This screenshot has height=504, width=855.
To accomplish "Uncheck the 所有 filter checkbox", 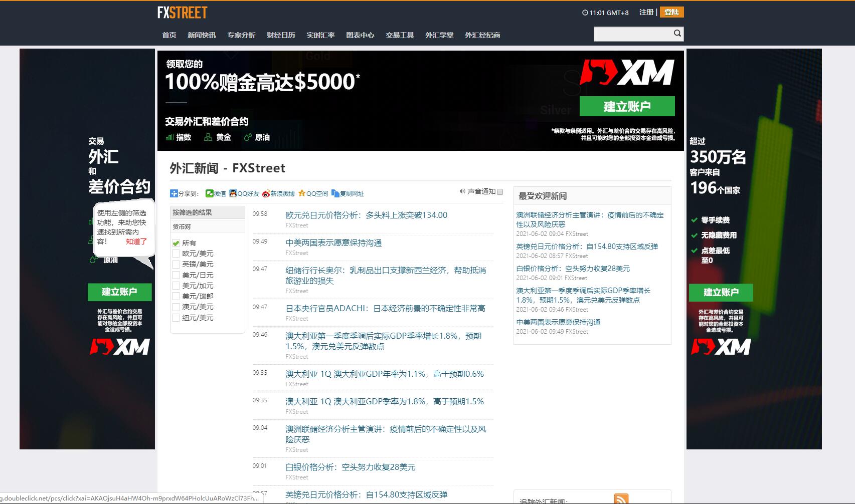I will [176, 243].
